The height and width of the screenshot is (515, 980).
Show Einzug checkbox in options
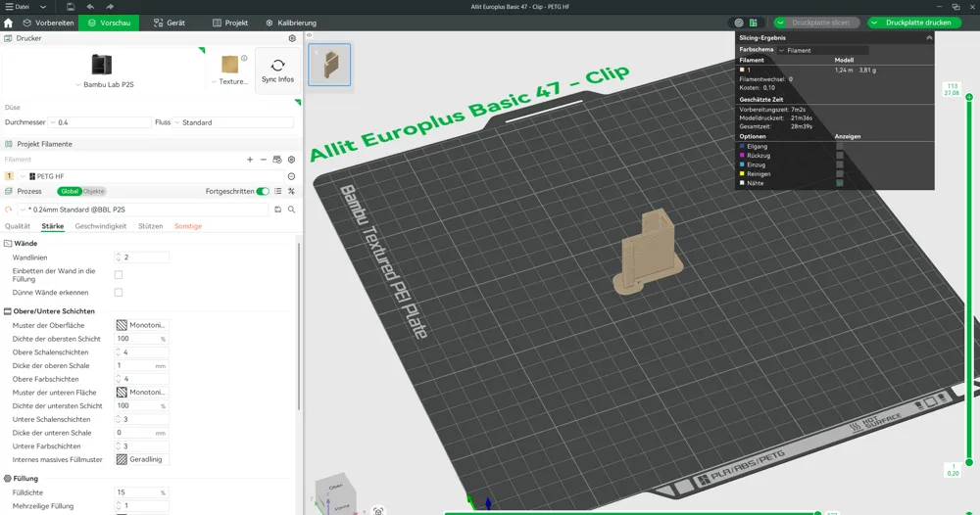(x=840, y=164)
